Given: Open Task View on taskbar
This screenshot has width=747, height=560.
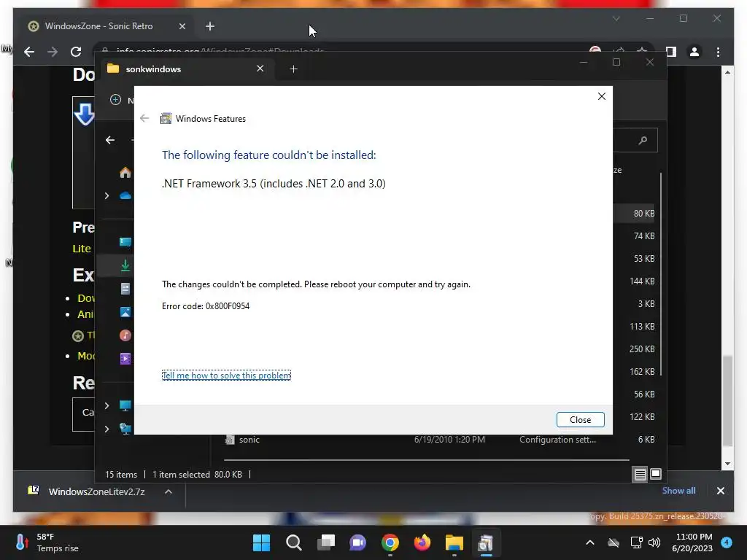Looking at the screenshot, I should click(x=326, y=542).
